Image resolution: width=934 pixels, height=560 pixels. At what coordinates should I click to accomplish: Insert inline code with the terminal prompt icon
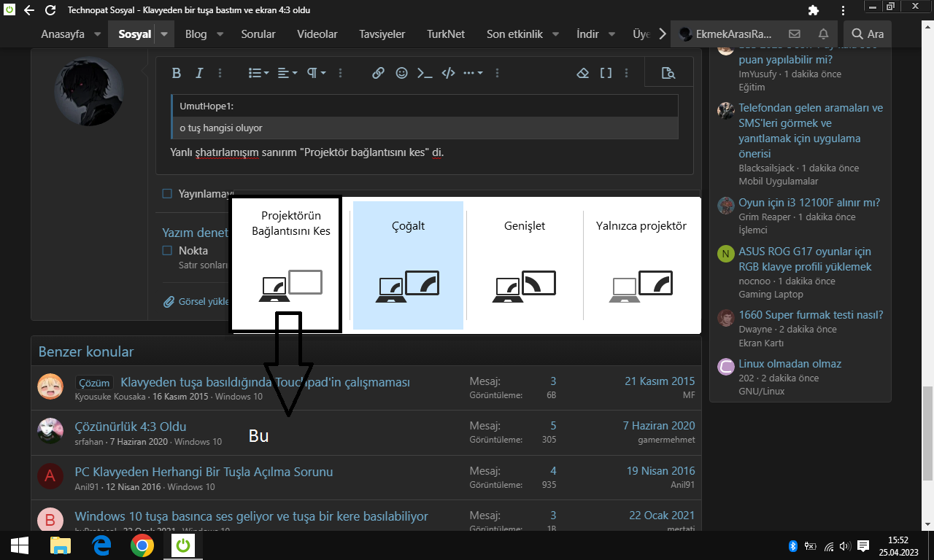[425, 73]
